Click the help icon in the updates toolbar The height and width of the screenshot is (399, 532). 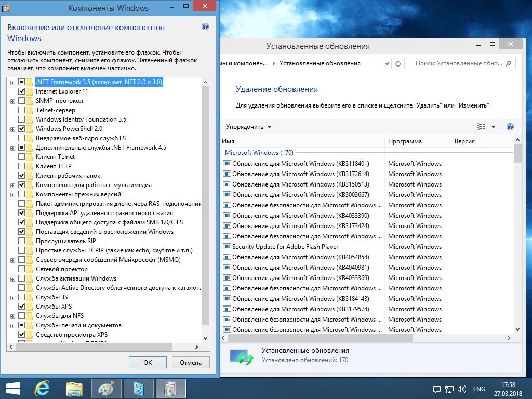click(510, 127)
